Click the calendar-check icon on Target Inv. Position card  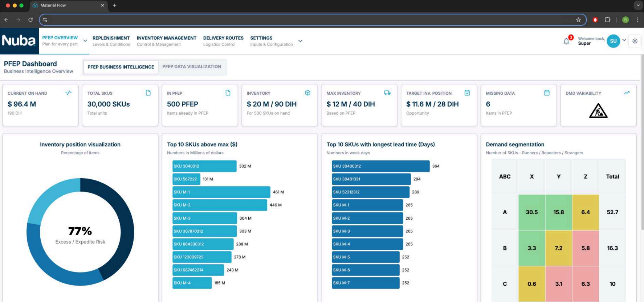[x=467, y=93]
